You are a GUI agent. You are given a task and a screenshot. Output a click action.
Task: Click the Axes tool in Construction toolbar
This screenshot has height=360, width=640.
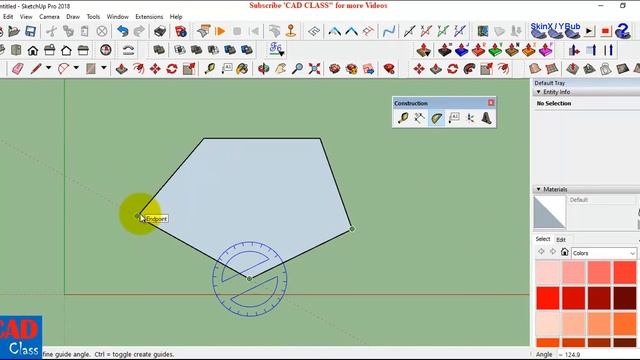470,118
